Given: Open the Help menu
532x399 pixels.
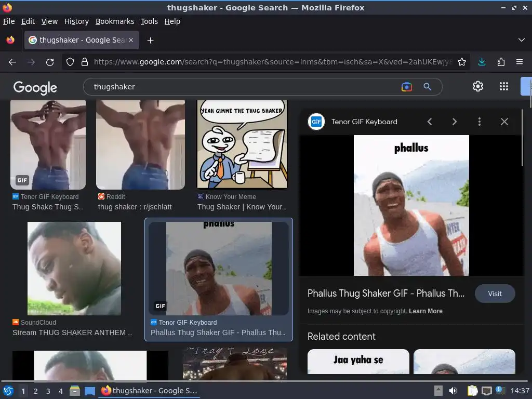Looking at the screenshot, I should click(172, 21).
